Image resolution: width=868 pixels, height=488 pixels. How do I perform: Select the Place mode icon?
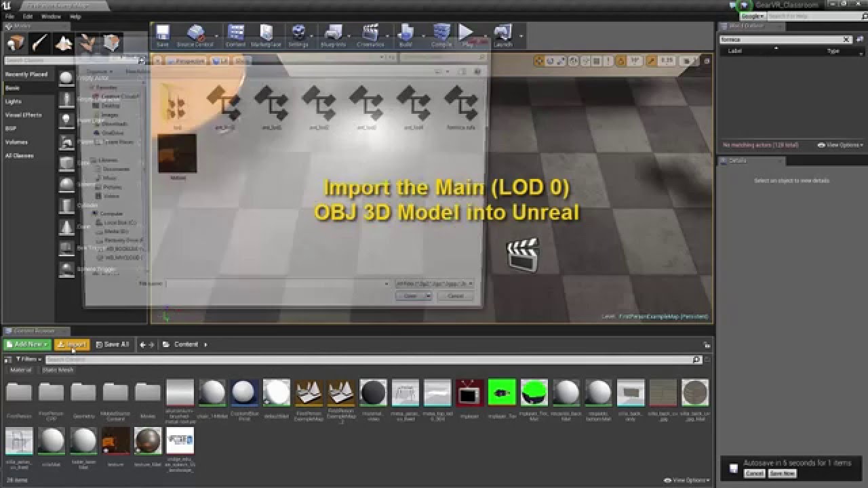[x=16, y=43]
